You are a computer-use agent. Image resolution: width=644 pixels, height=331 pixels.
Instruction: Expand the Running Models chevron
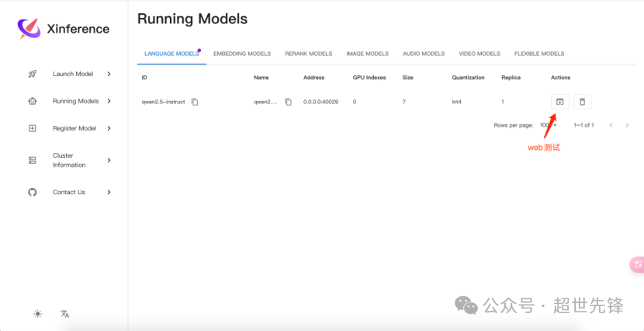click(x=109, y=101)
